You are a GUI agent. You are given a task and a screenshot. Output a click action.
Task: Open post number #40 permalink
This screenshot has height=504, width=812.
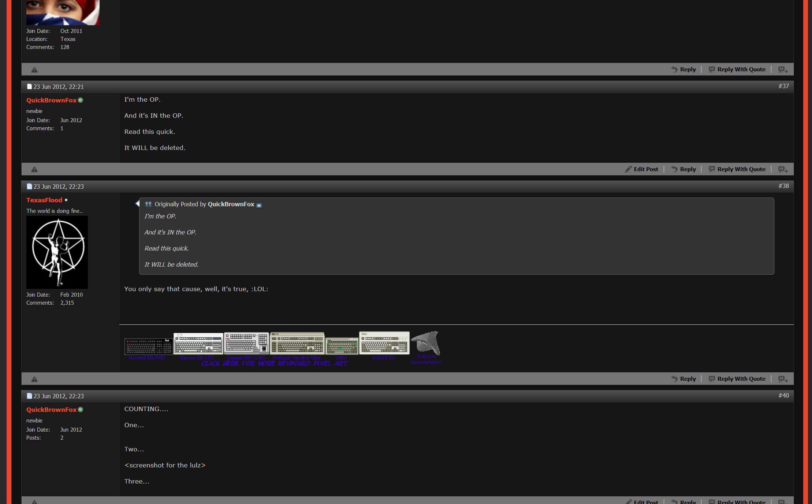tap(783, 395)
